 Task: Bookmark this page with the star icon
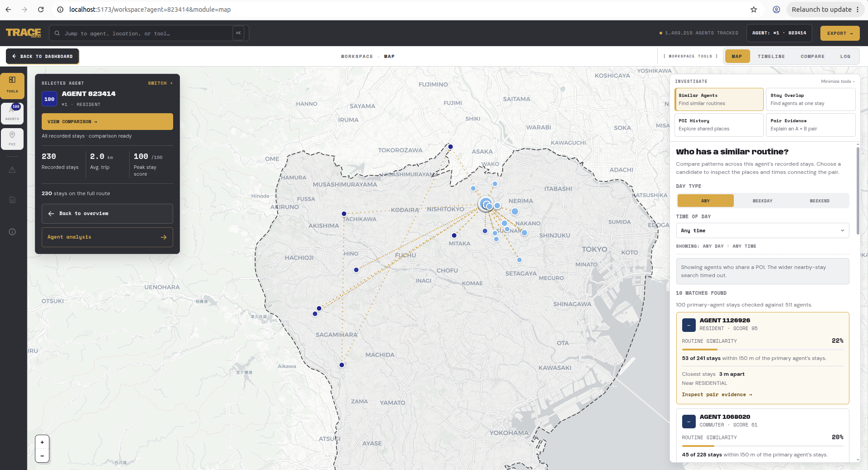click(754, 10)
